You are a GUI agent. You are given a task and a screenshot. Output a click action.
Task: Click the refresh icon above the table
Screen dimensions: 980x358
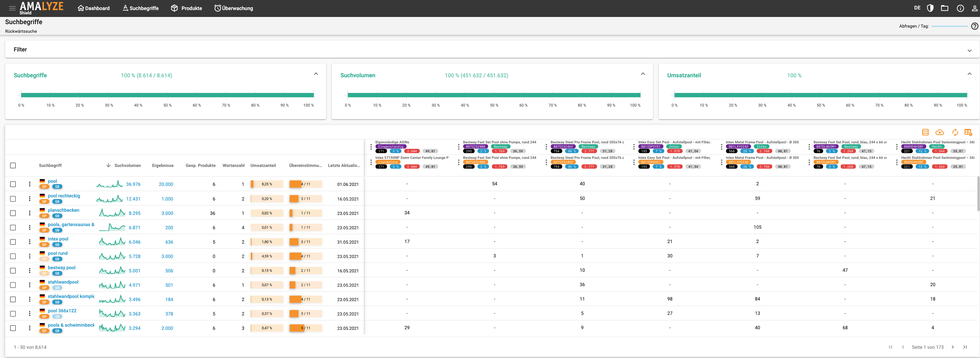click(955, 132)
